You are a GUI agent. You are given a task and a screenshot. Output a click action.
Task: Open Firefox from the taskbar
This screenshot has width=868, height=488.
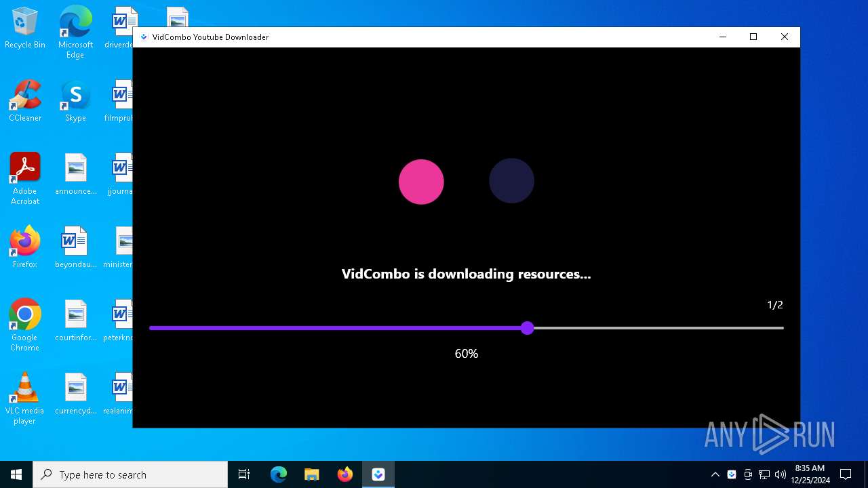(x=345, y=474)
